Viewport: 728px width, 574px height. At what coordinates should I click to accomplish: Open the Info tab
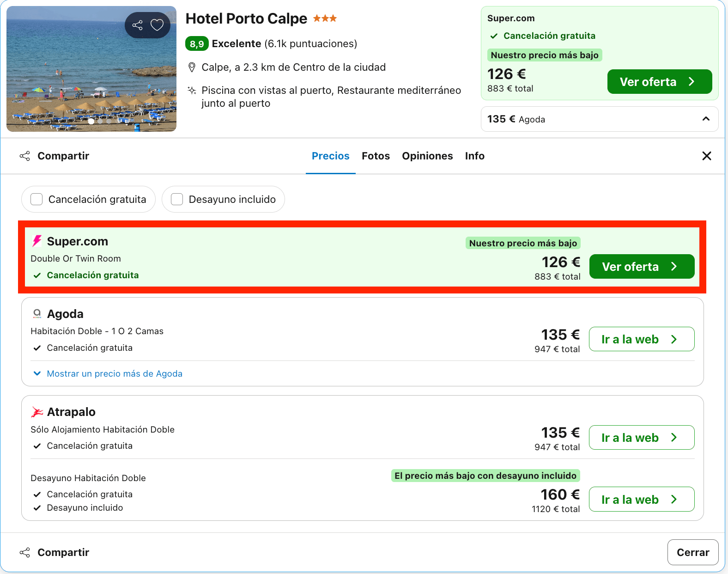click(x=475, y=156)
